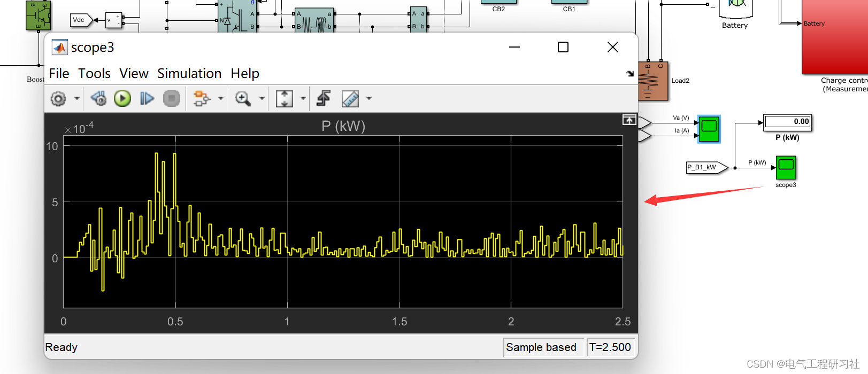Minimize the scope3 window
This screenshot has width=868, height=374.
coord(514,47)
